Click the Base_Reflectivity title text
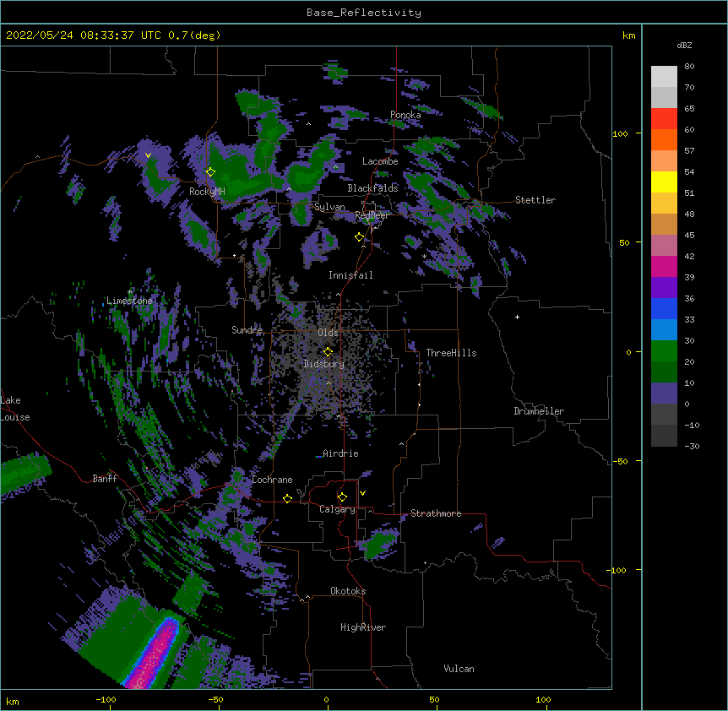This screenshot has width=728, height=711. tap(364, 13)
